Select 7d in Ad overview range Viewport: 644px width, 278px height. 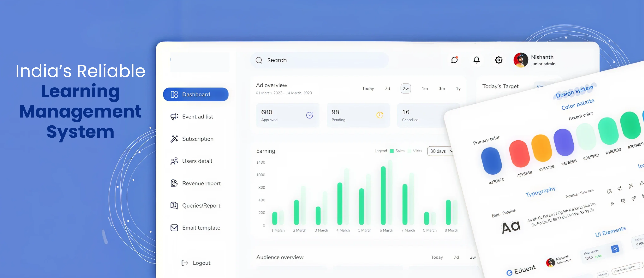point(387,89)
